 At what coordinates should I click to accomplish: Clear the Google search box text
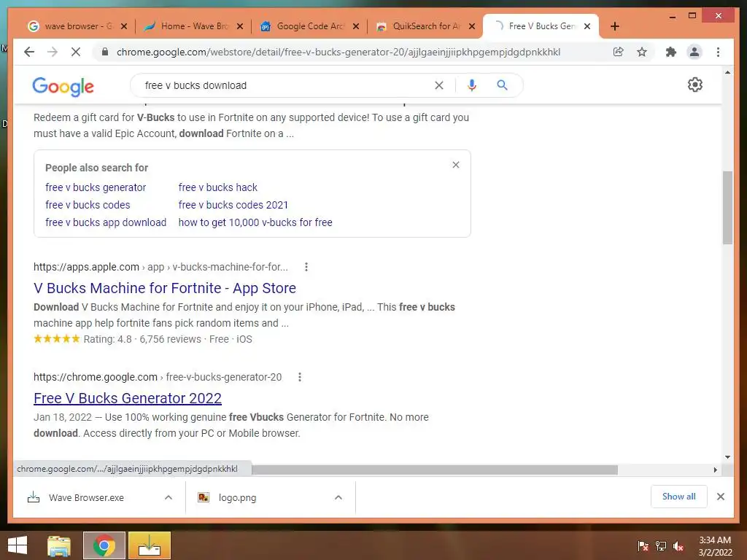438,85
